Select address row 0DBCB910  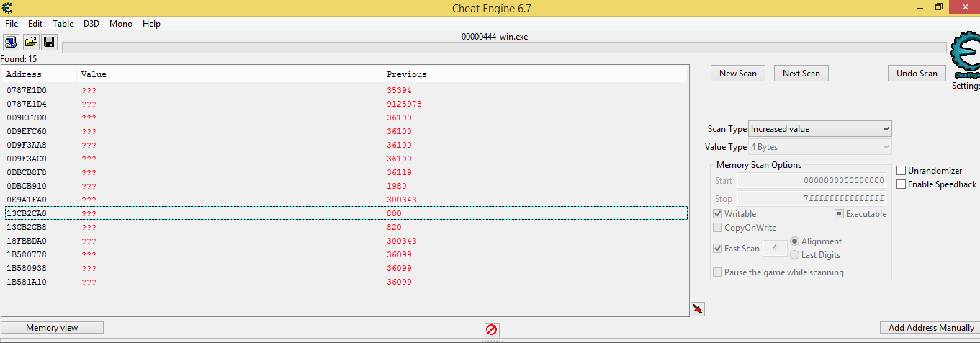(346, 187)
